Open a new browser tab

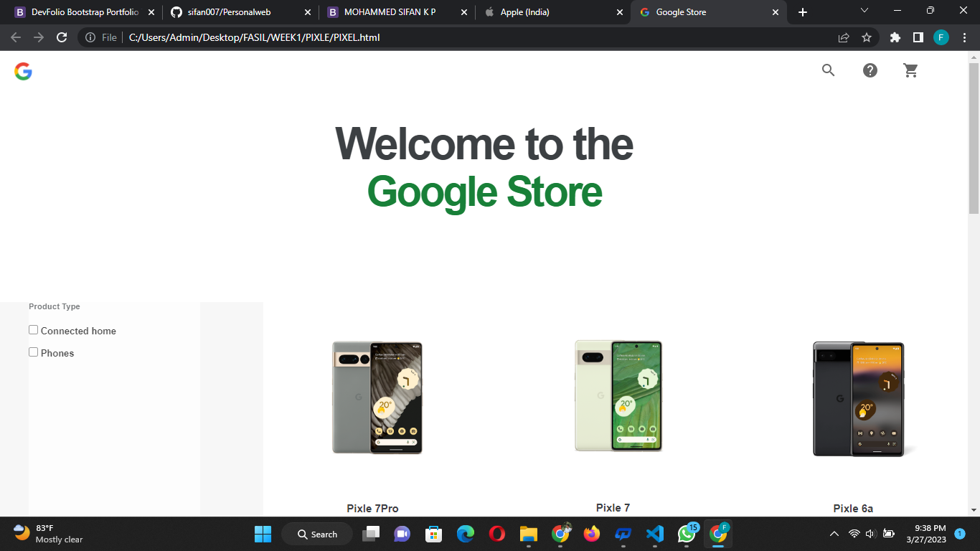802,12
